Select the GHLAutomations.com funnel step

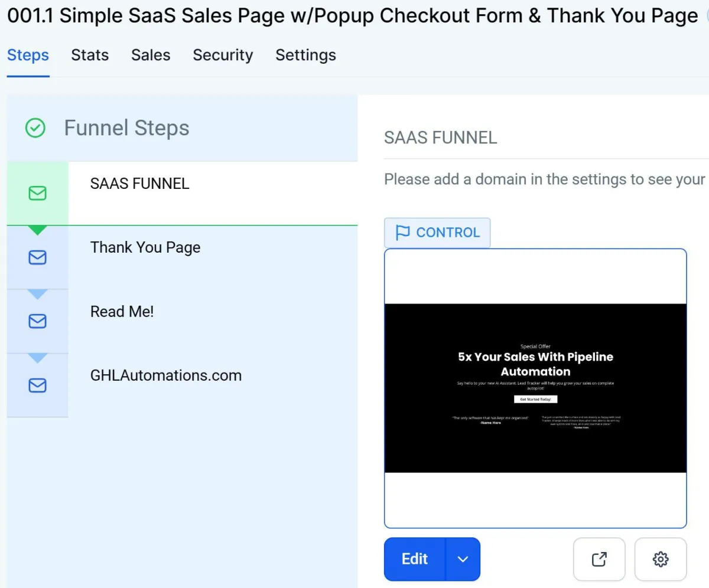click(x=182, y=386)
